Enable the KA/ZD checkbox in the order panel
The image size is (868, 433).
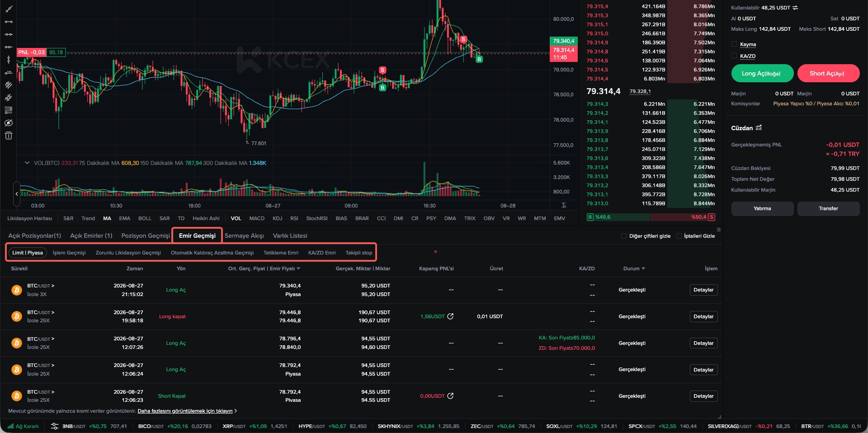[734, 56]
